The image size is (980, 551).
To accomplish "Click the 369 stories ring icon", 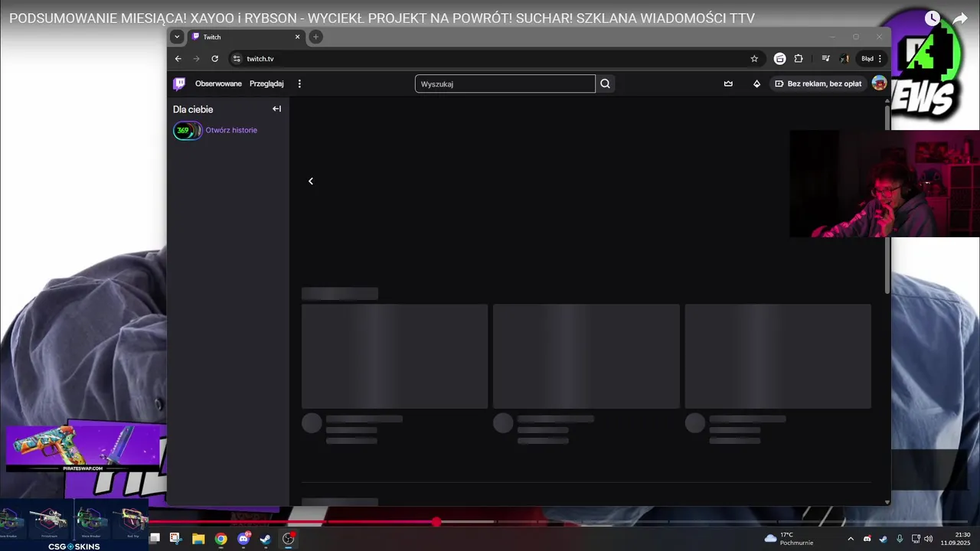I will pyautogui.click(x=188, y=130).
